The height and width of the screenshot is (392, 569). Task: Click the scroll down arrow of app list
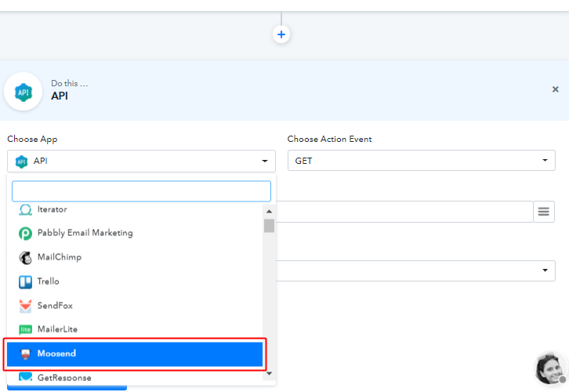269,373
